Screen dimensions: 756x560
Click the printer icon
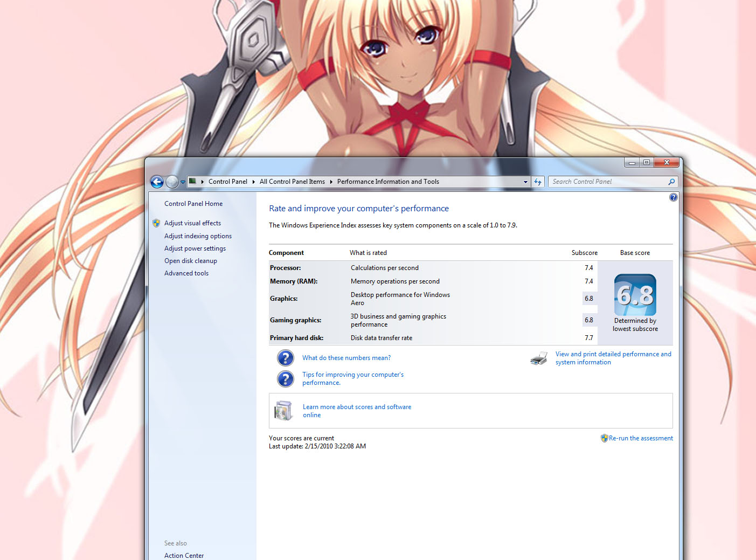click(539, 358)
